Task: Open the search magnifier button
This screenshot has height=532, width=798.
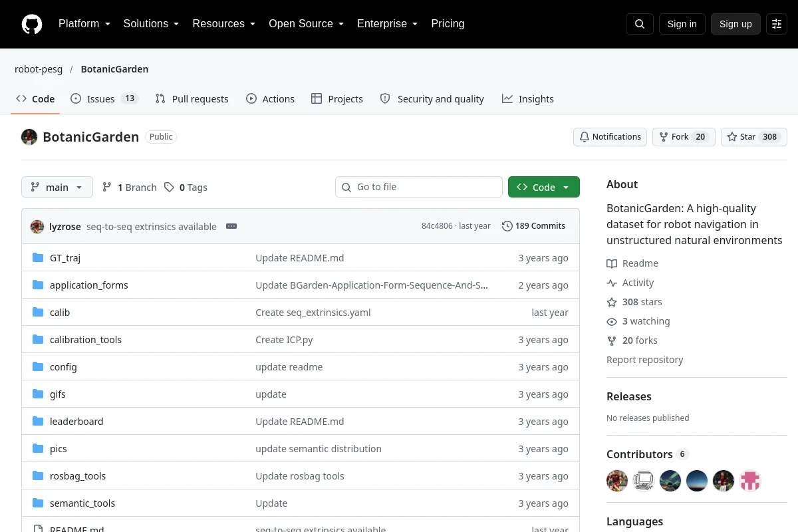Action: (x=640, y=24)
